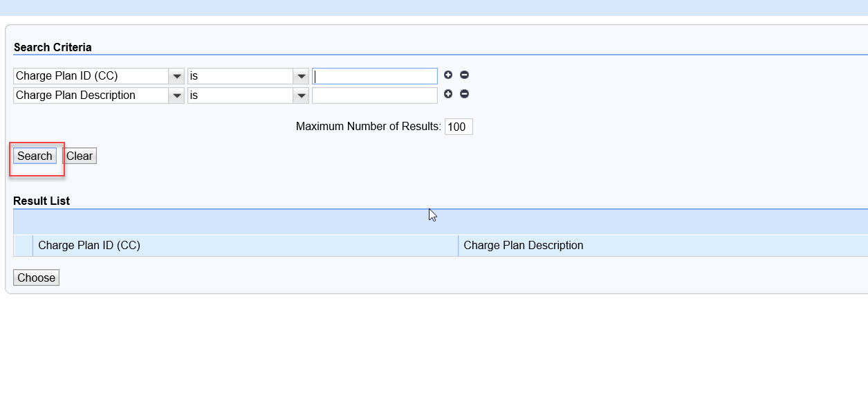Screen dimensions: 868x409
Task: Click the Result List section heading
Action: coord(41,201)
